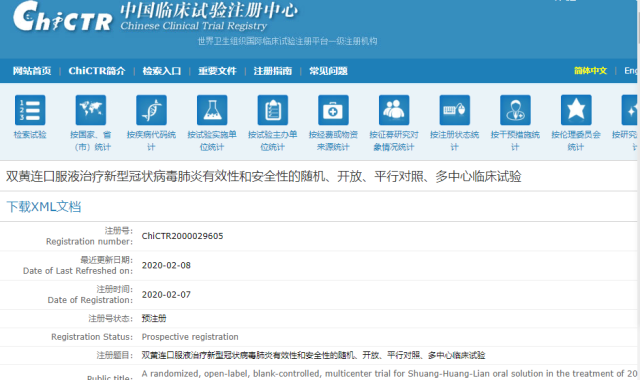Click the 'Prospective registration' status text

tap(190, 337)
